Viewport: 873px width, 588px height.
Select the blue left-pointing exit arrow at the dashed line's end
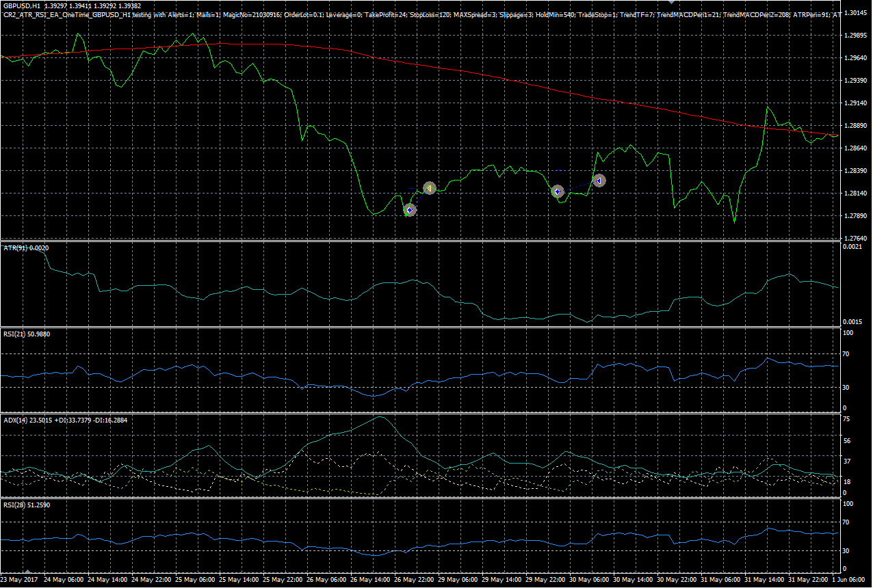[x=599, y=180]
